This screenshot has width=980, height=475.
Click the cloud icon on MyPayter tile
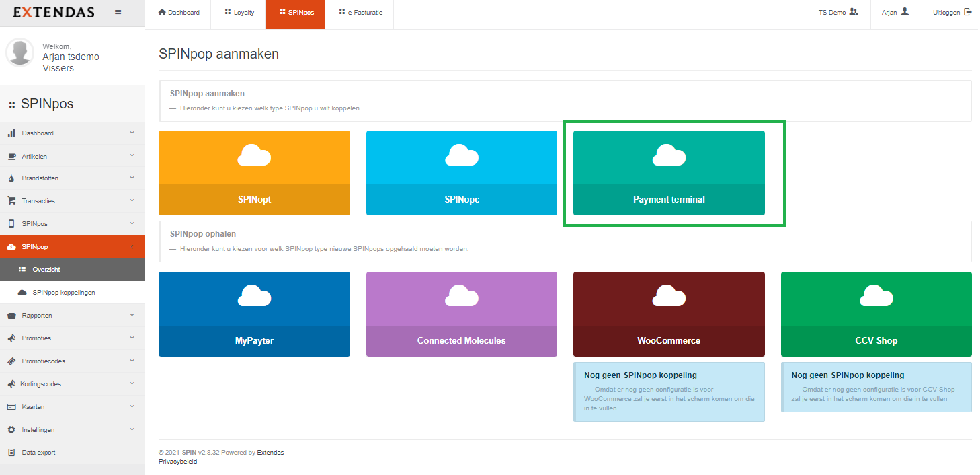coord(254,296)
